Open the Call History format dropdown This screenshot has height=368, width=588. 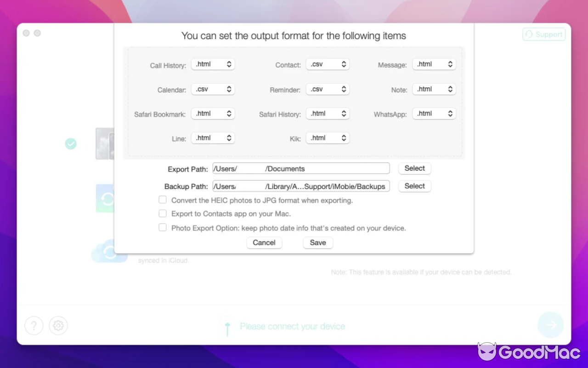213,64
